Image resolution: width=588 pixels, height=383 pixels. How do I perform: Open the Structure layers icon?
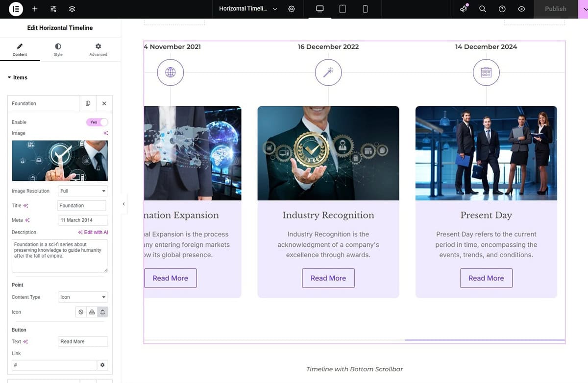(x=72, y=9)
